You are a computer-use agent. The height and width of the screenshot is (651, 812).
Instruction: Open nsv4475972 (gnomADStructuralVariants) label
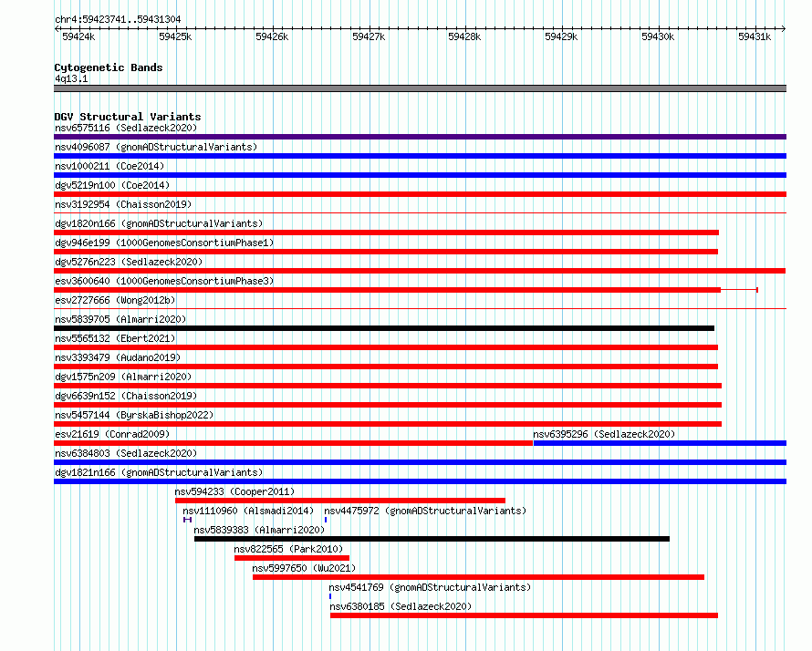425,511
